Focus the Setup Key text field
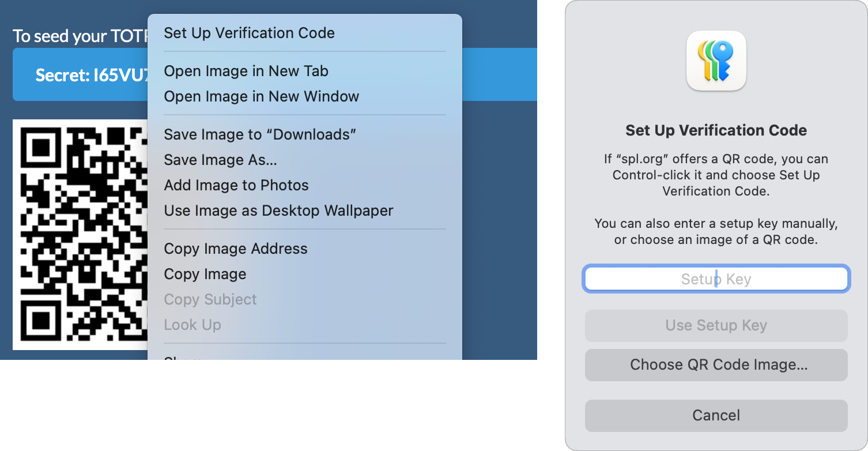This screenshot has width=868, height=451. point(716,279)
